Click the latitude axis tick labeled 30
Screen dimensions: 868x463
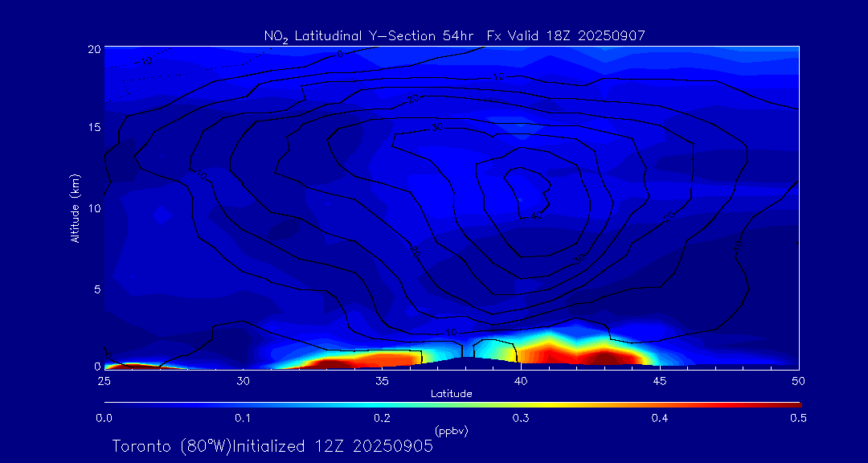coord(244,379)
